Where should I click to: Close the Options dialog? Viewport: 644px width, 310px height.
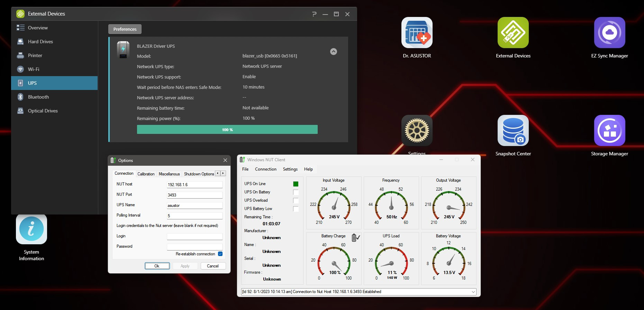225,160
